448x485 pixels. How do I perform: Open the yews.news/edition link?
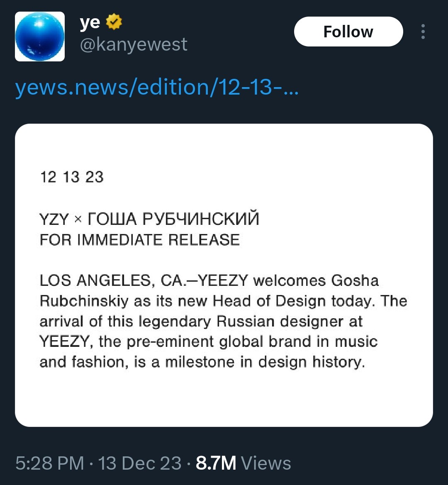(157, 87)
